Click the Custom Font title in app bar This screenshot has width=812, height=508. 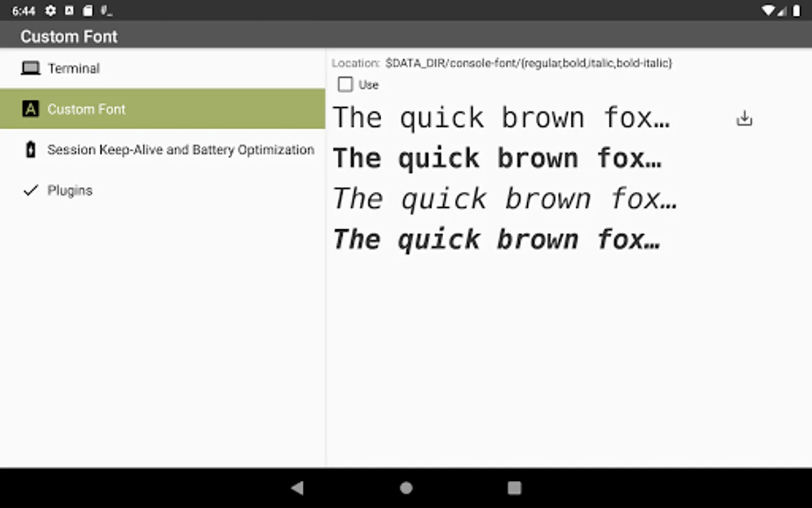[x=69, y=37]
